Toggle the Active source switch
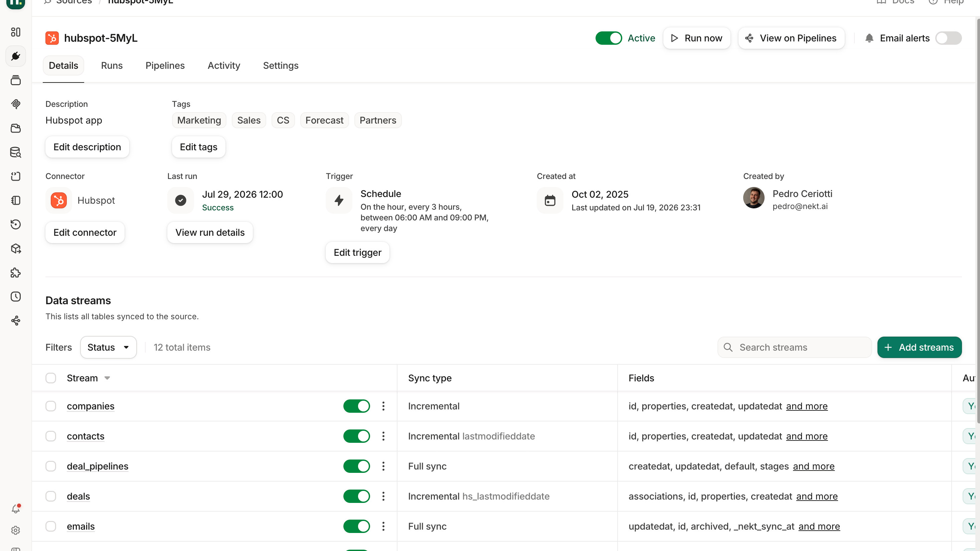980x551 pixels. 609,38
